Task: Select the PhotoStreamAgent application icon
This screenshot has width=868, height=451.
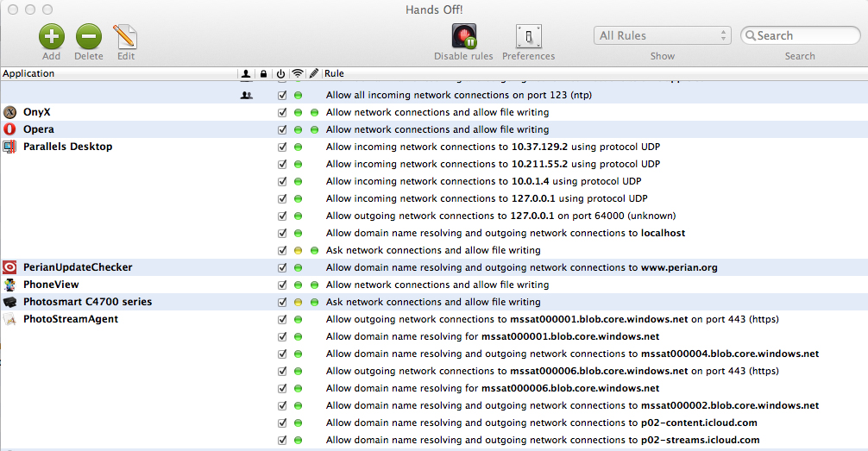Action: click(10, 319)
